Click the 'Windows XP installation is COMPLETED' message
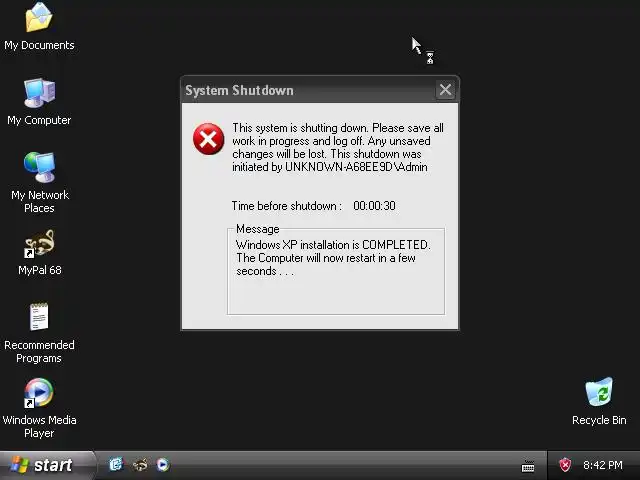Viewport: 640px width, 480px height. (x=333, y=245)
